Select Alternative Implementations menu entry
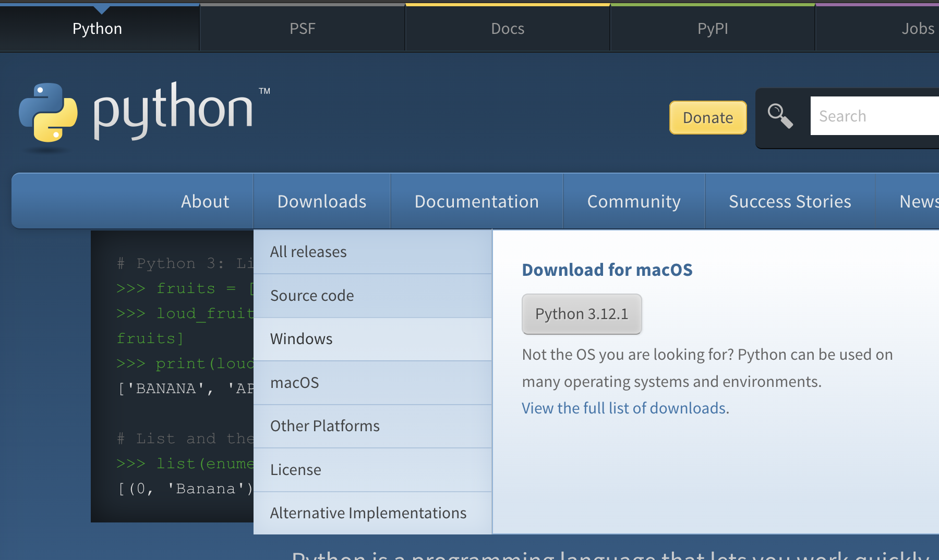The height and width of the screenshot is (560, 939). click(372, 513)
